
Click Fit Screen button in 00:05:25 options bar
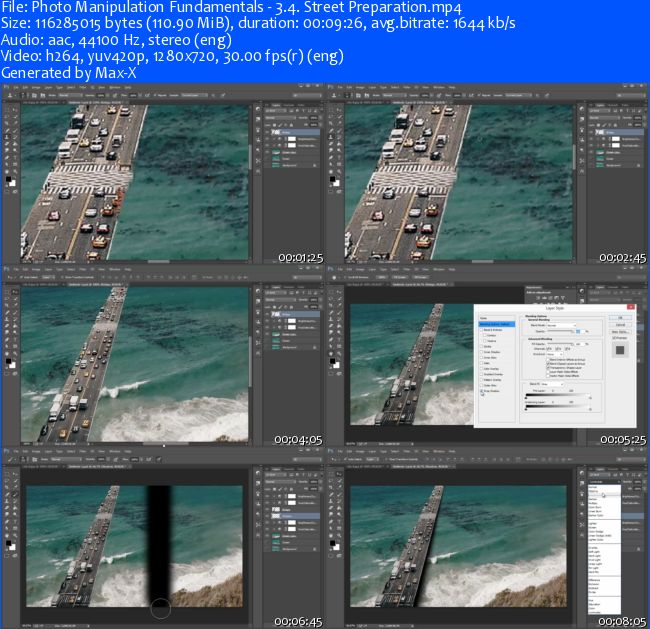(x=400, y=277)
